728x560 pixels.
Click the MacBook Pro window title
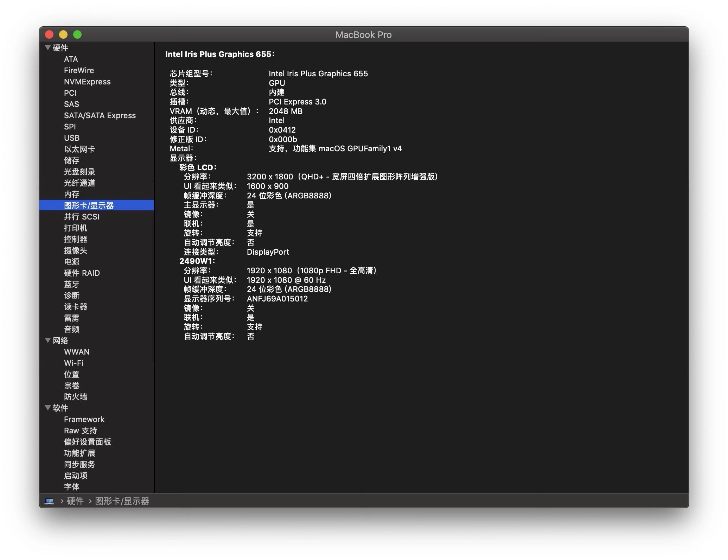point(363,35)
